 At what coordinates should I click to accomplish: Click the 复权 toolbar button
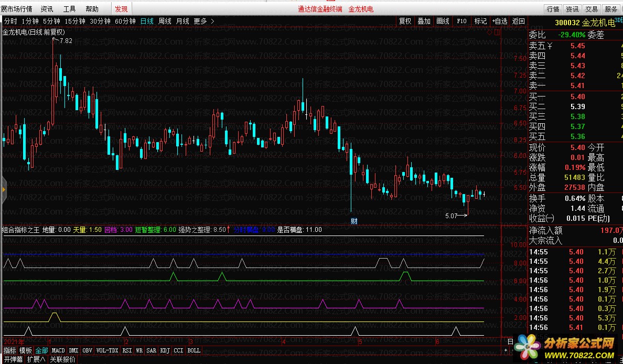pyautogui.click(x=405, y=21)
